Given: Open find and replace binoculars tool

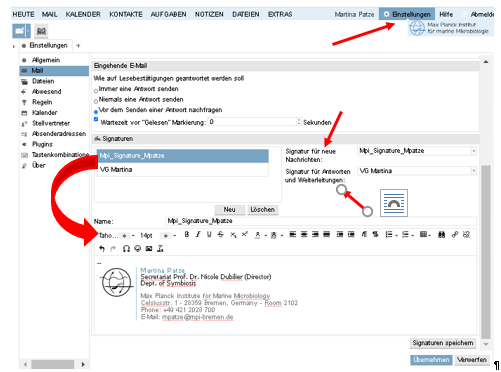Looking at the screenshot, I should click(442, 235).
